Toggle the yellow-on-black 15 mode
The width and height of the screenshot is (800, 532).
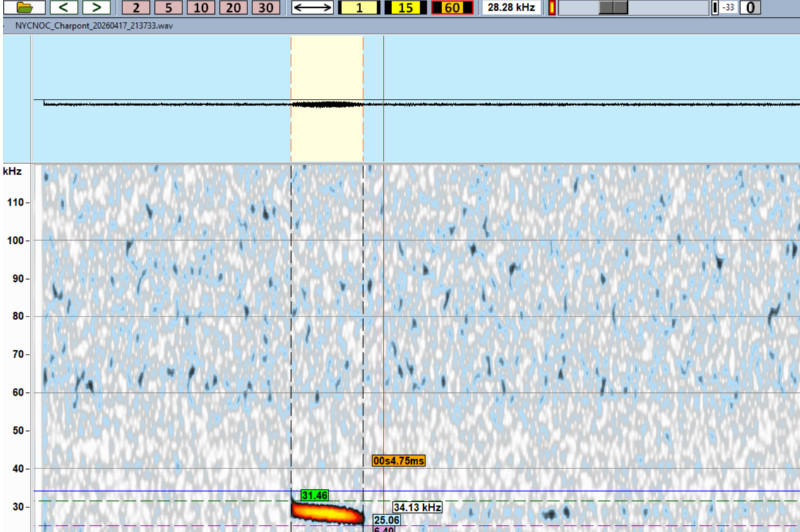405,8
